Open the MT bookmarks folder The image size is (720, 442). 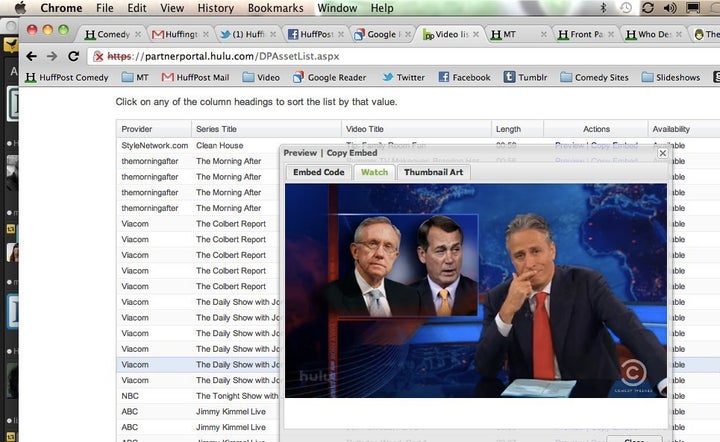[135, 78]
